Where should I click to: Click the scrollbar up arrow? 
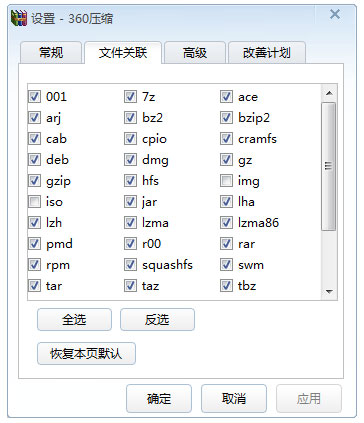(329, 93)
